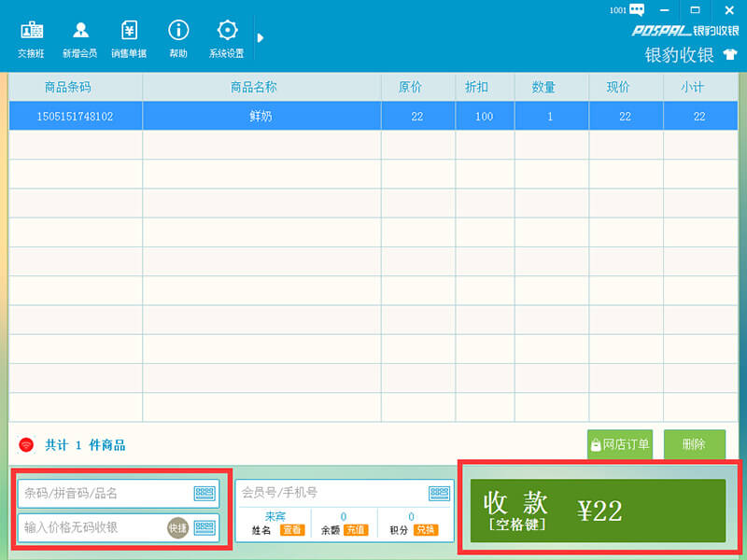Open the 交接班 shift handover icon
The height and width of the screenshot is (560, 747).
point(31,38)
